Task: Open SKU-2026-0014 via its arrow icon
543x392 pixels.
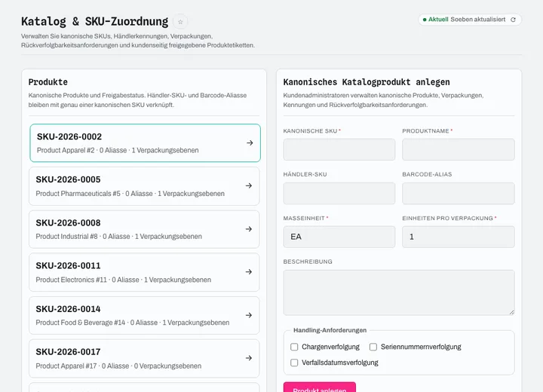Action: [249, 315]
